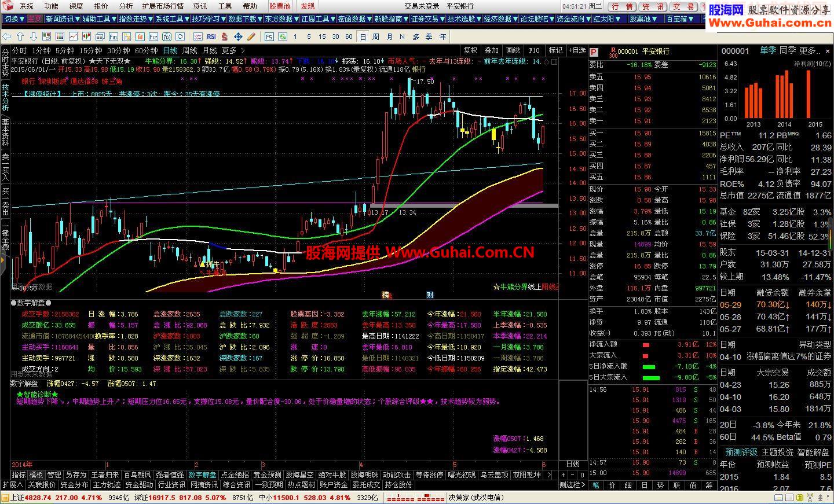Image resolution: width=834 pixels, height=504 pixels.
Task: Click the red P icon beside 000001
Action: click(594, 51)
